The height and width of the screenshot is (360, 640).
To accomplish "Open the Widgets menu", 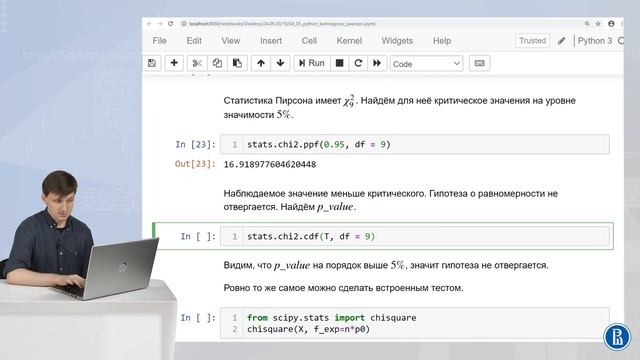I will (397, 41).
